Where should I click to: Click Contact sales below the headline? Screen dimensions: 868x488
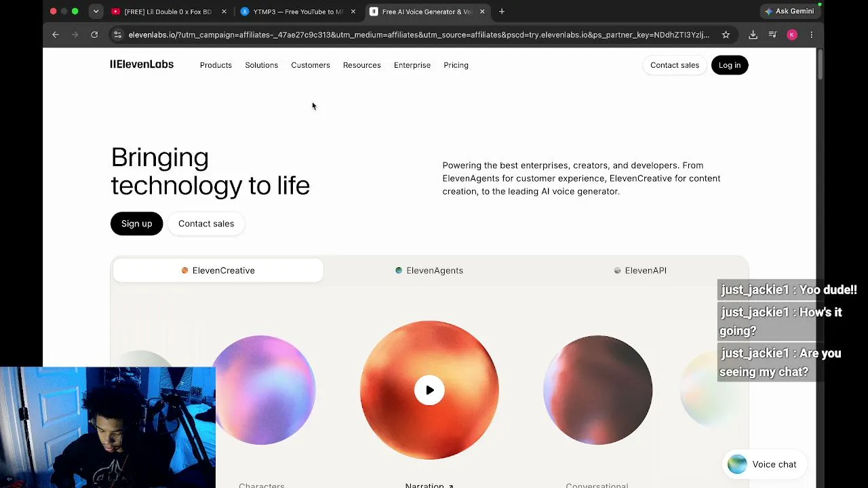click(206, 224)
